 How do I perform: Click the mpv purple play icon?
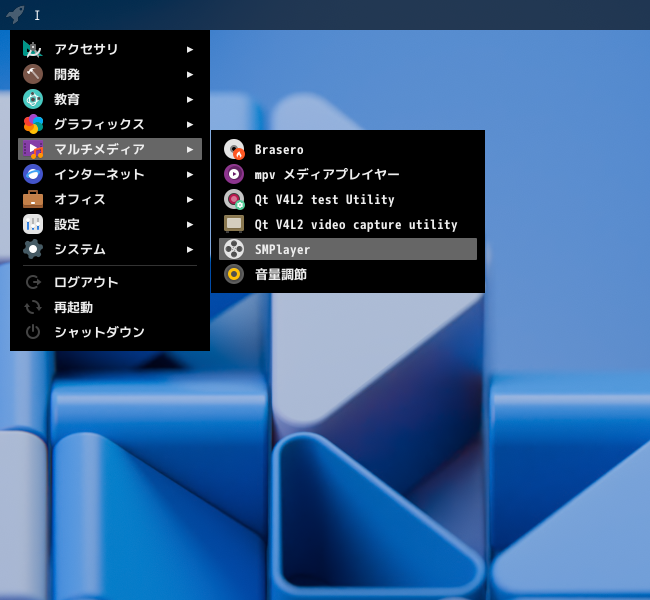coord(234,174)
